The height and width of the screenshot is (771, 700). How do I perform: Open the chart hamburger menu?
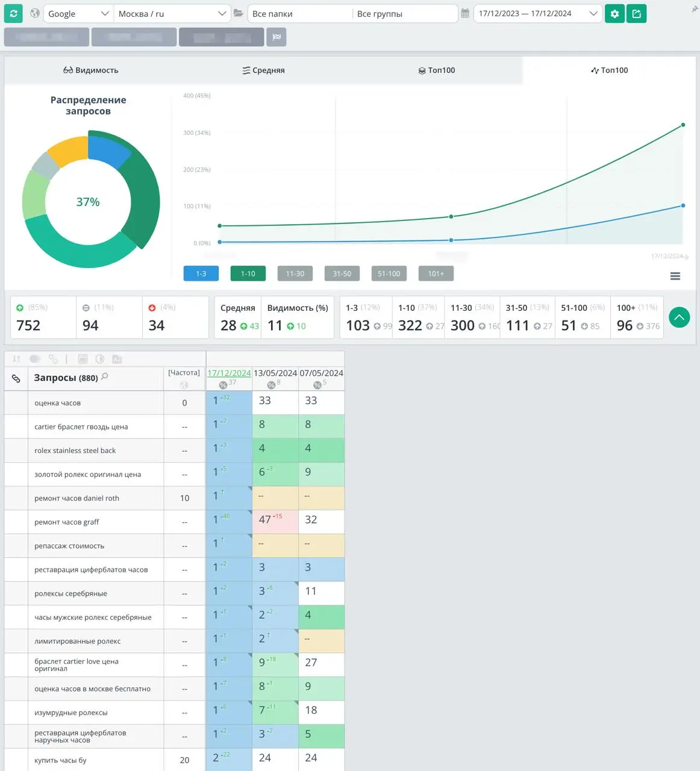coord(675,276)
